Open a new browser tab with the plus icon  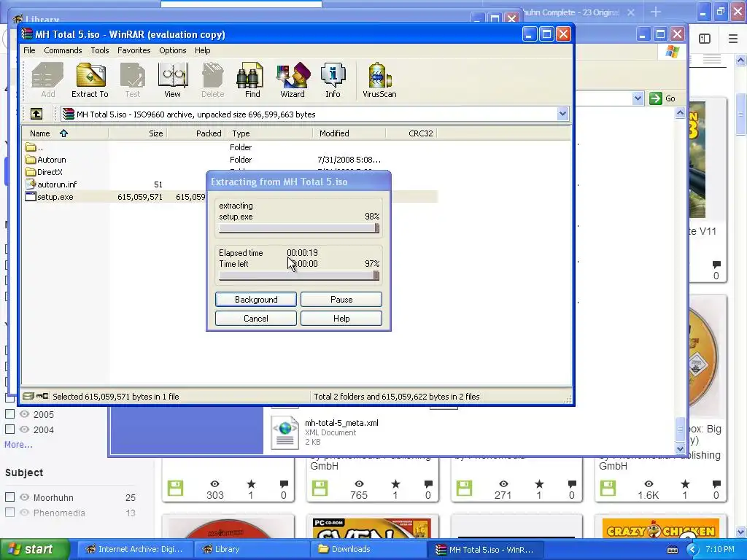656,12
